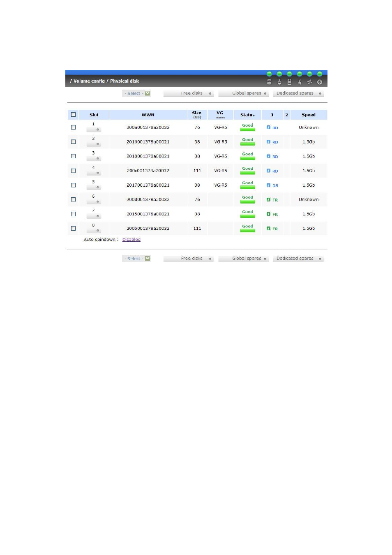This screenshot has width=392, height=555.
Task: Click the blue info icon in slot 2 row
Action: pyautogui.click(x=268, y=142)
